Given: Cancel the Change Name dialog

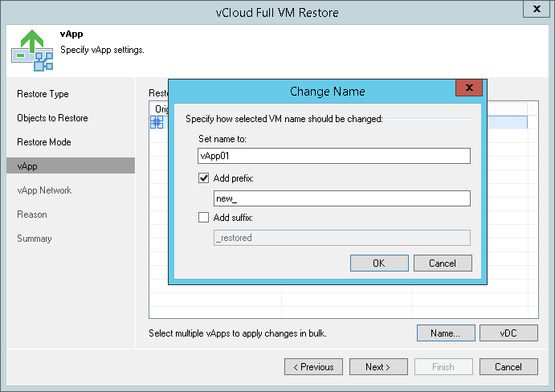Looking at the screenshot, I should pyautogui.click(x=443, y=263).
